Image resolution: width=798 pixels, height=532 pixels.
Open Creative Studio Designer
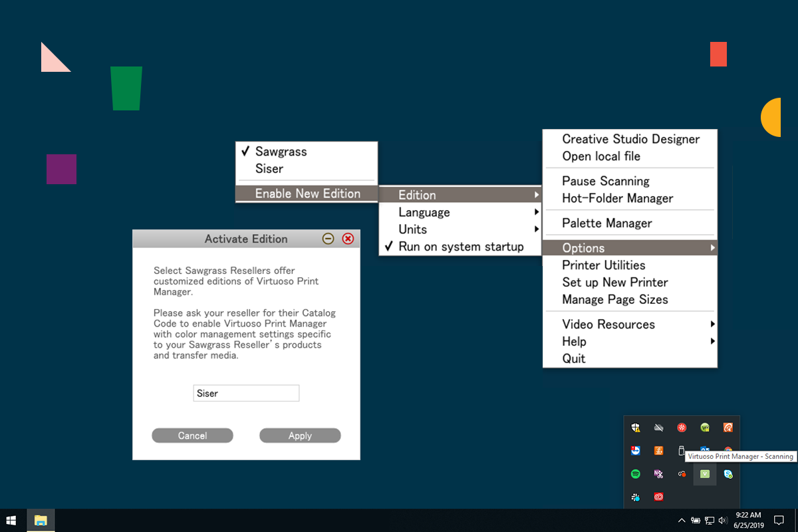pos(630,139)
